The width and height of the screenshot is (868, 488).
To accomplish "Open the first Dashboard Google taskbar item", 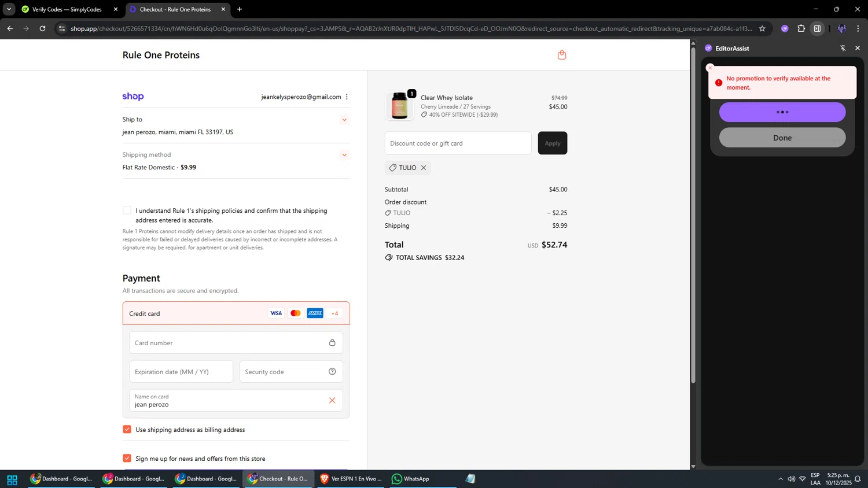I will pos(62,479).
